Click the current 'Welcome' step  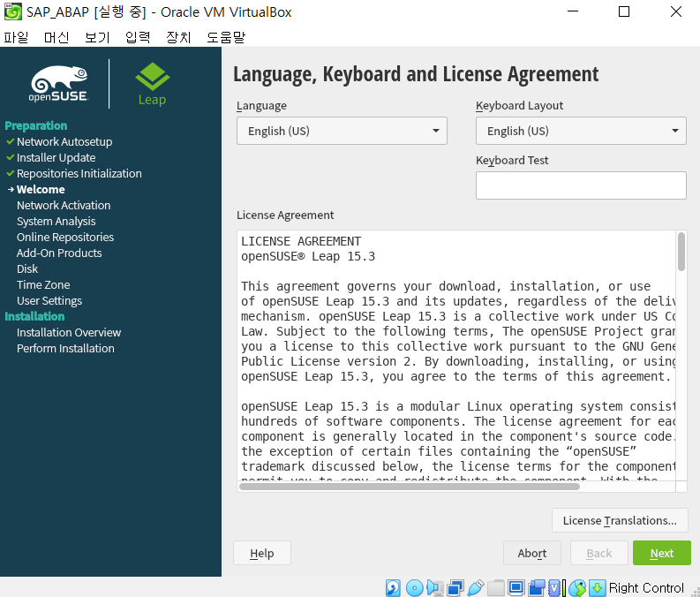[41, 189]
